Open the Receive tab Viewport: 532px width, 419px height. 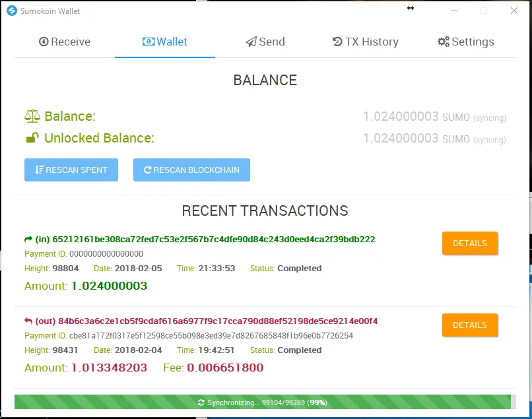pyautogui.click(x=65, y=42)
